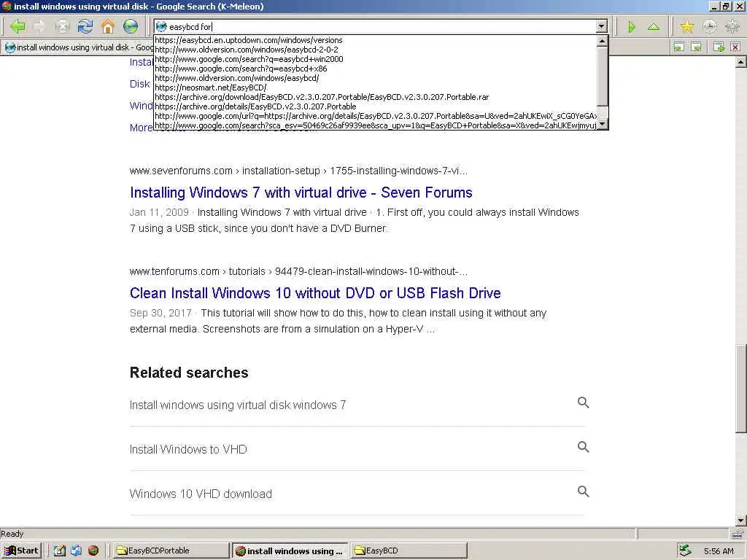Select the K-Meleon taskbar button

point(290,551)
